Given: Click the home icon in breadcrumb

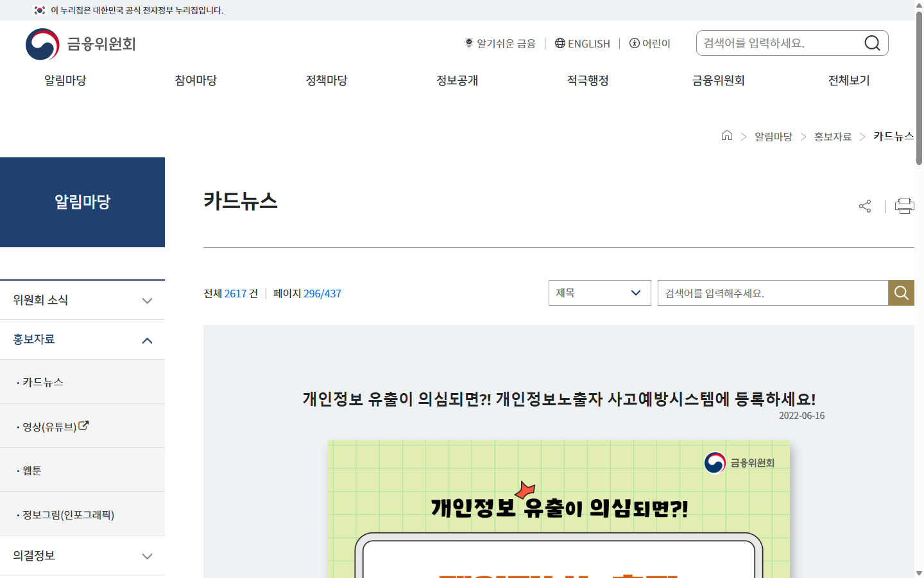Looking at the screenshot, I should (x=727, y=135).
